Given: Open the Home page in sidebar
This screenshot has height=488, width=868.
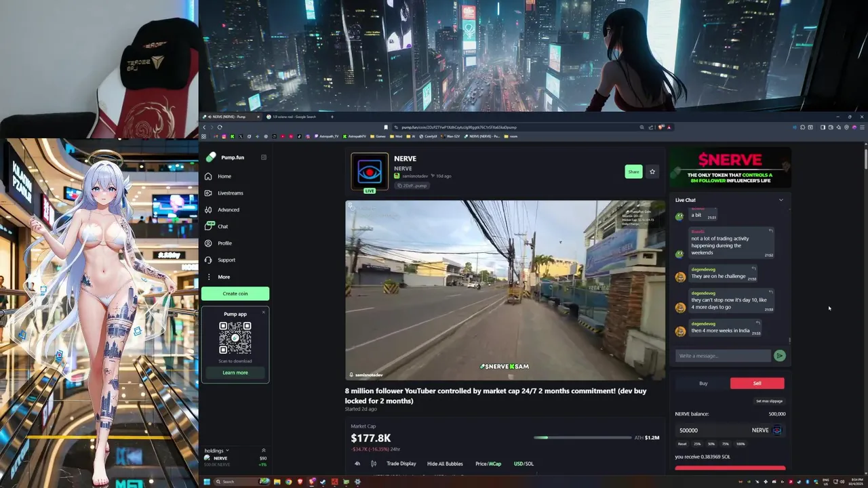Looking at the screenshot, I should click(224, 176).
